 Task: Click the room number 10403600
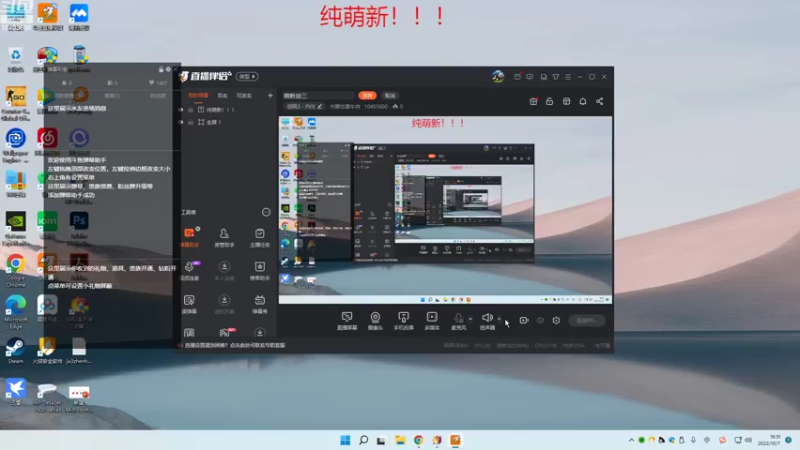(375, 107)
